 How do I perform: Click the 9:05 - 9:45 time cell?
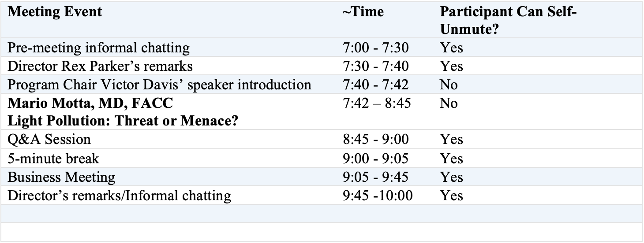[375, 177]
